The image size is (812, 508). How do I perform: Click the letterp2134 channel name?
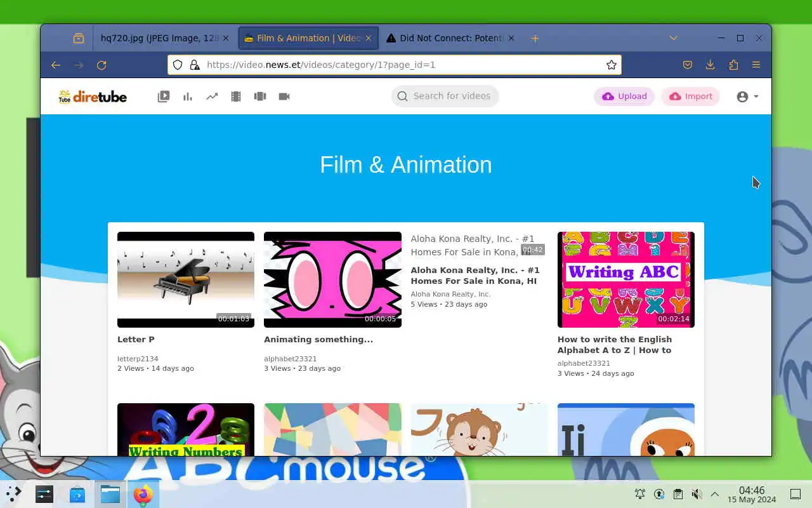click(138, 359)
